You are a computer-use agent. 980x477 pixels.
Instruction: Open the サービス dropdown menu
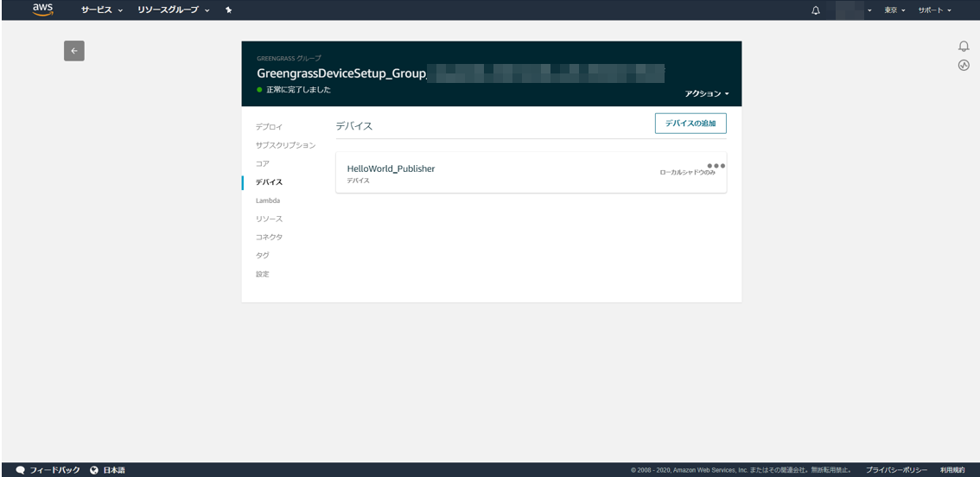tap(101, 10)
